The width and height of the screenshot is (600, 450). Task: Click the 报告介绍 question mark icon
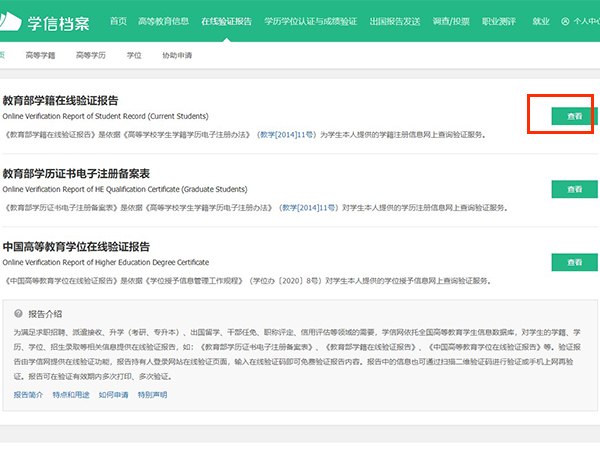point(21,313)
